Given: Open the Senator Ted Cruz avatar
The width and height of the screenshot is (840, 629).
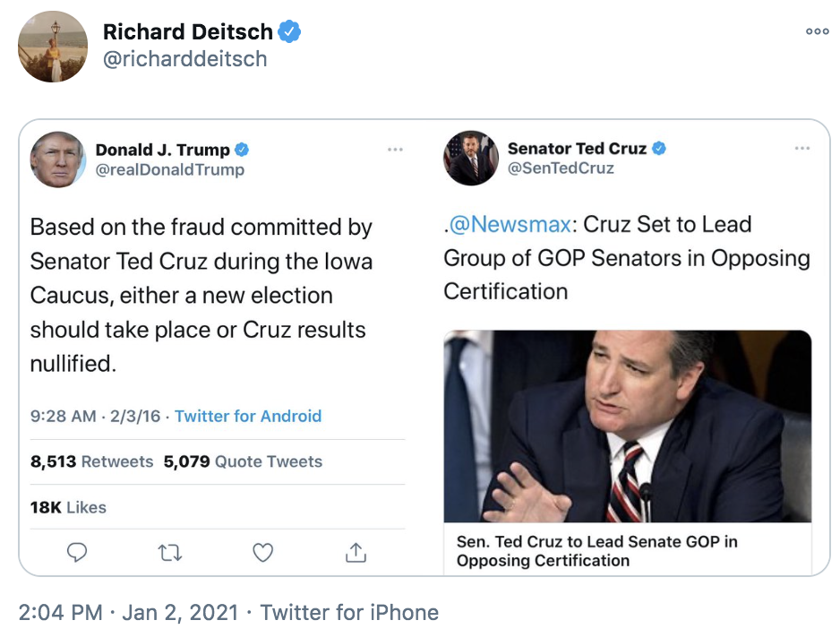Looking at the screenshot, I should point(471,159).
